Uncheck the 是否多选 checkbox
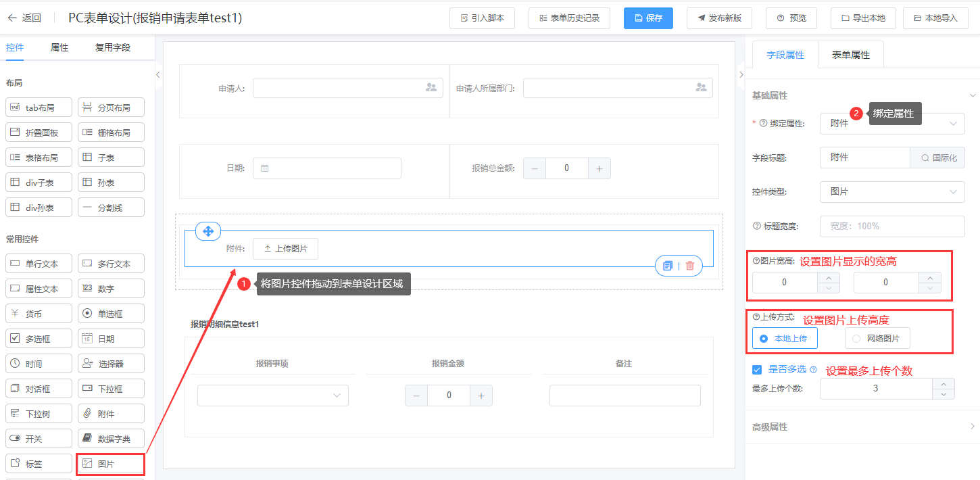The image size is (980, 480). pos(757,370)
